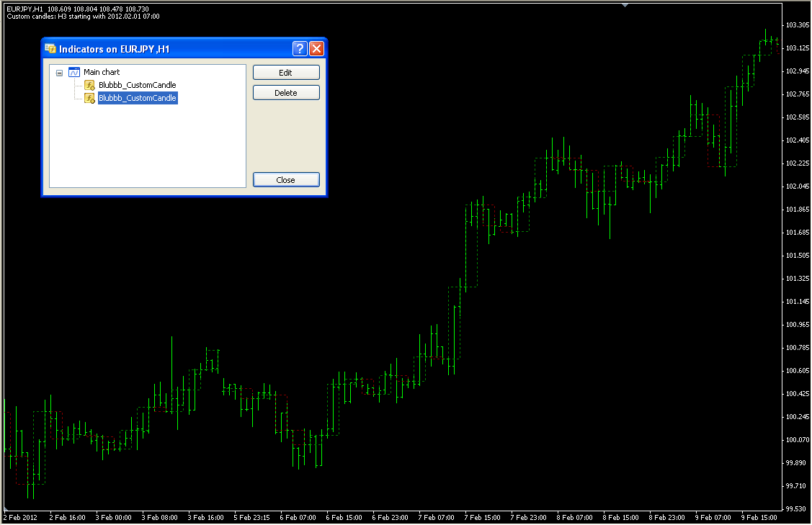Click the 99.530 price on the scale

tap(795, 508)
